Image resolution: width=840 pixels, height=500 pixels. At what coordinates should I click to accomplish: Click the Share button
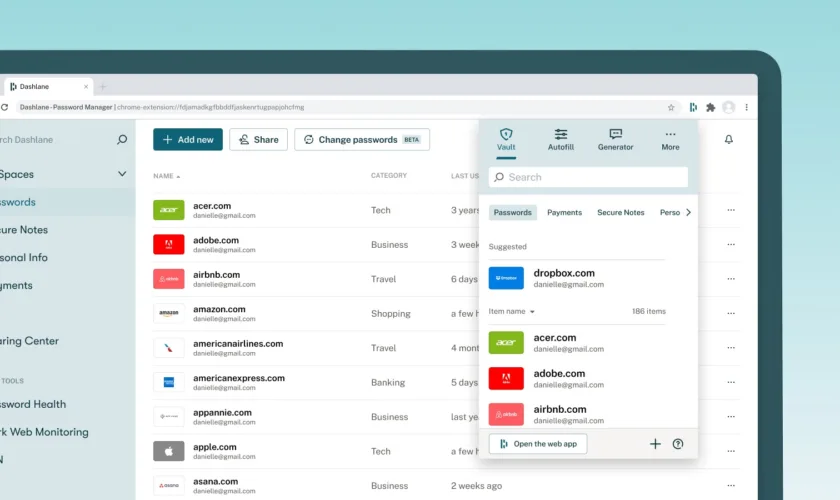(258, 139)
